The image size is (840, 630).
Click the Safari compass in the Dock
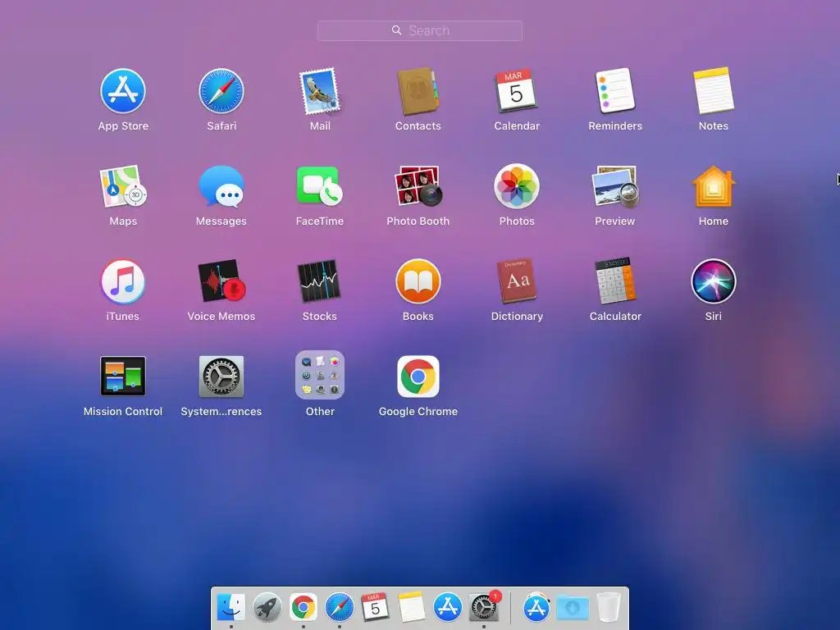coord(339,607)
